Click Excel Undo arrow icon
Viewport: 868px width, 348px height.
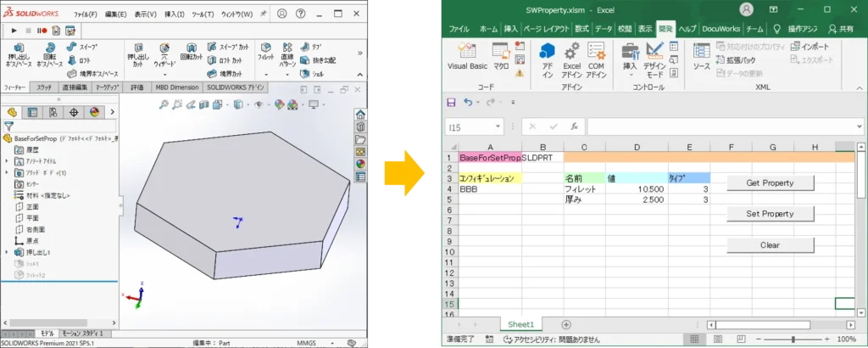point(468,102)
